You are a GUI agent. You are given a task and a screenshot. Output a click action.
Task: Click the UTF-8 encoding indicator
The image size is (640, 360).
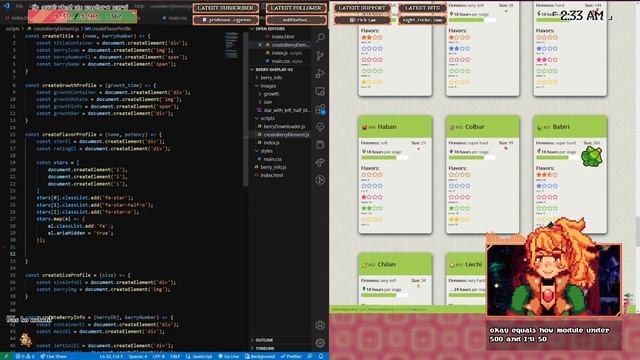pos(158,356)
